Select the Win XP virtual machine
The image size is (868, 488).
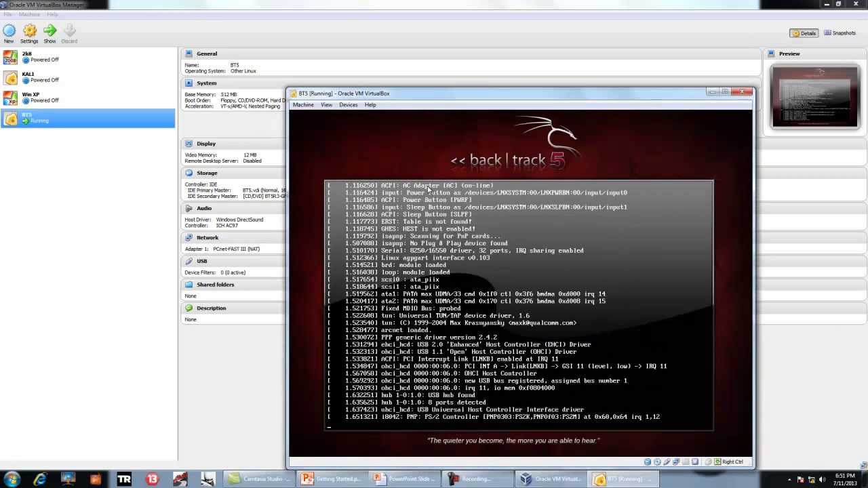pyautogui.click(x=88, y=98)
